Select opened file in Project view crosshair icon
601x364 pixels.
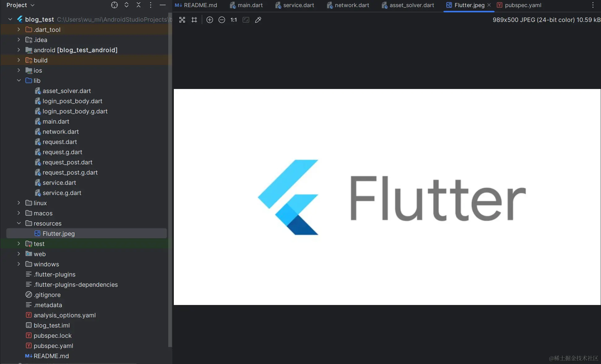click(114, 5)
